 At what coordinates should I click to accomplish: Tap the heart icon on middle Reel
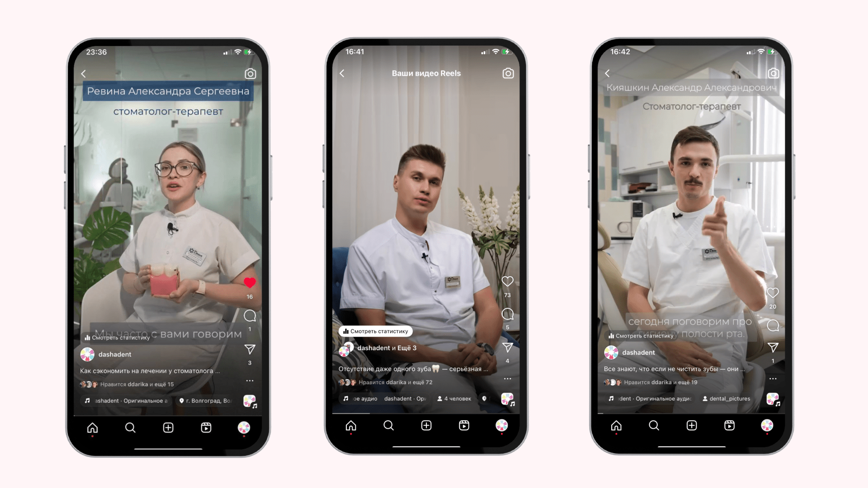click(x=507, y=281)
